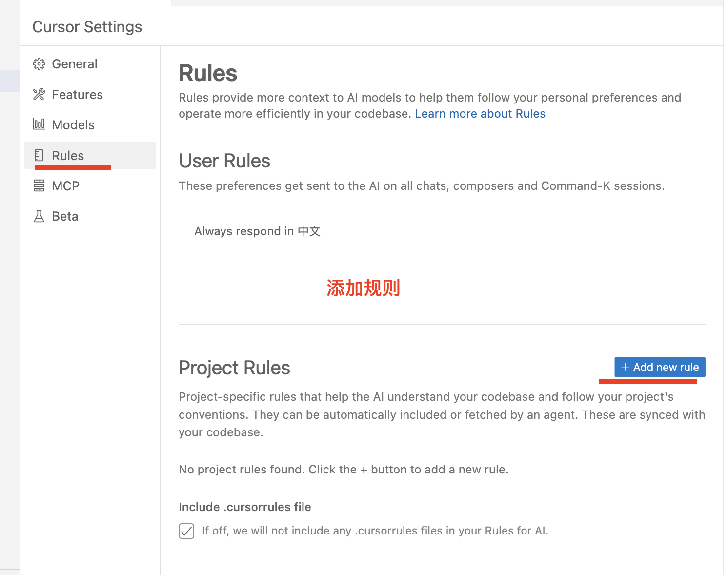Toggle the Include .cursorrules file checkbox
This screenshot has width=728, height=575.
point(186,531)
